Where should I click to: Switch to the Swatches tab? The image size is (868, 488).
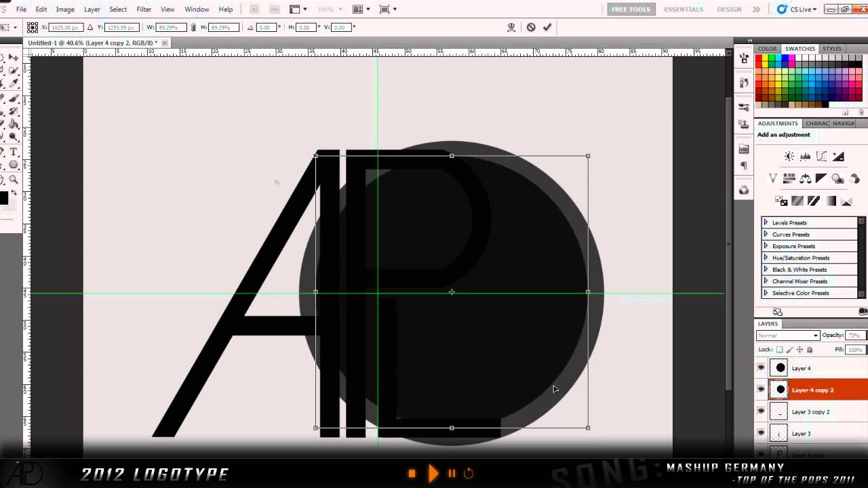pos(800,49)
